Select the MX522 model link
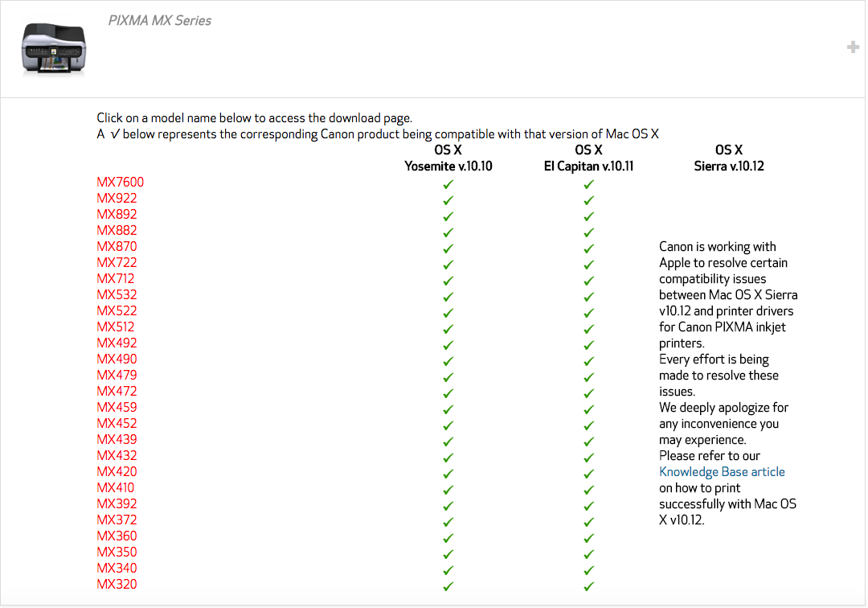This screenshot has width=868, height=608. (117, 310)
